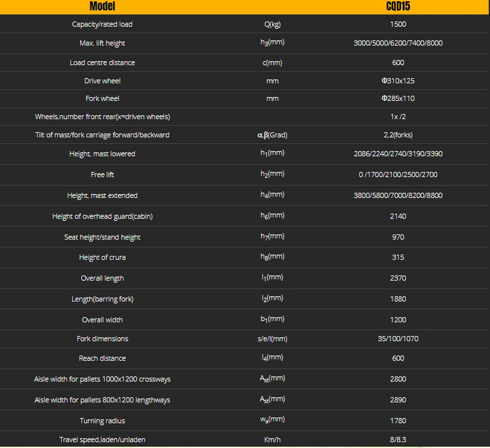Select the Reach distance row label
Screen dimensions: 490x448
click(x=102, y=358)
